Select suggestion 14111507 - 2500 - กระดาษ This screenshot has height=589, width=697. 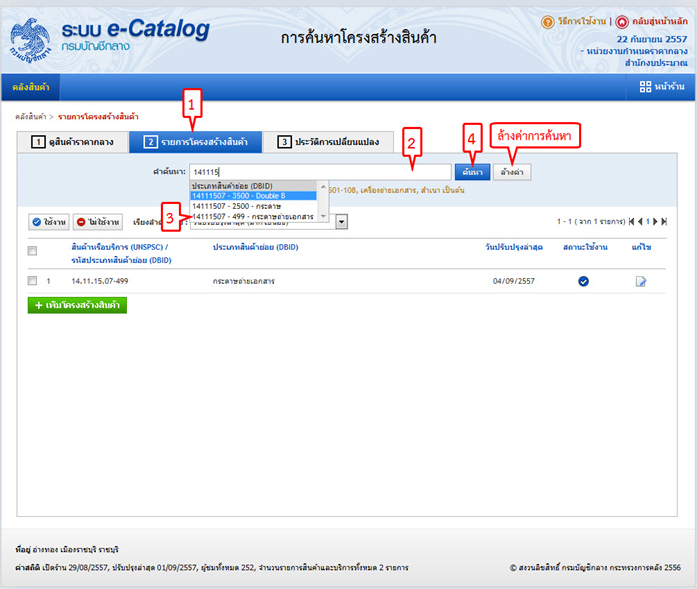tap(253, 206)
